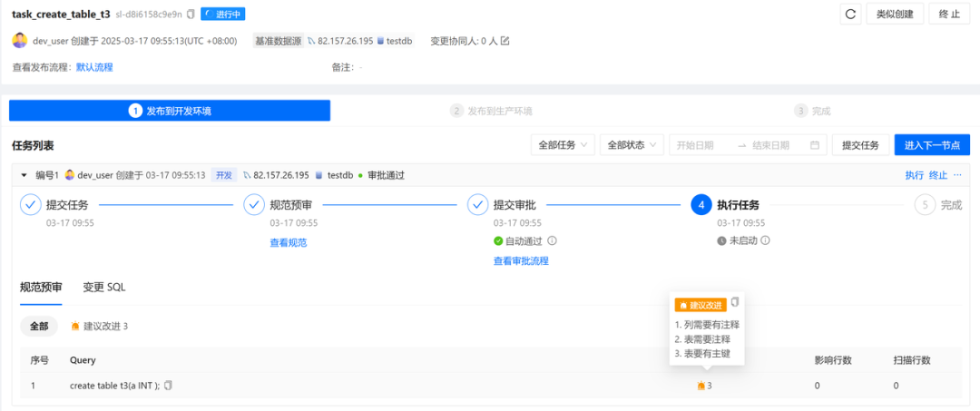Edit the change collaborators list
Viewport: 980px width, 411px height.
[505, 41]
